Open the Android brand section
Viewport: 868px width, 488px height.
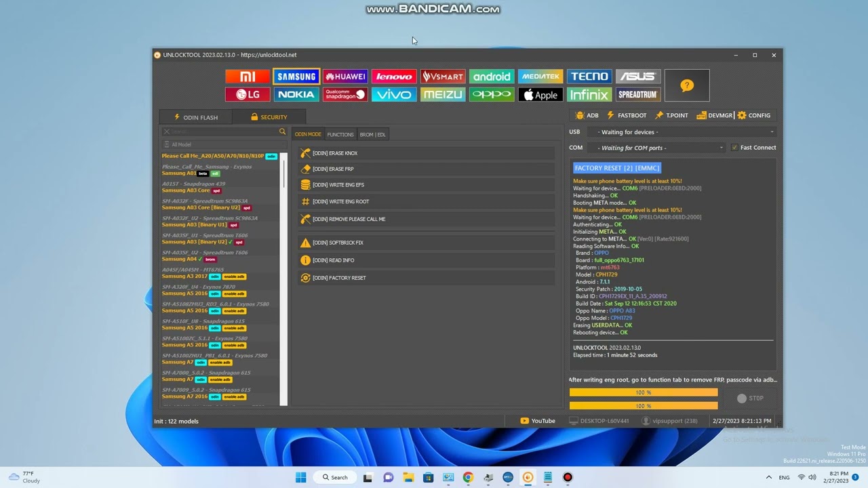click(x=492, y=77)
